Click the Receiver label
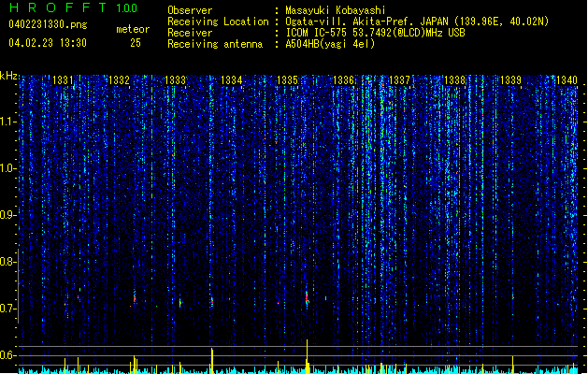588x374 pixels. [190, 33]
